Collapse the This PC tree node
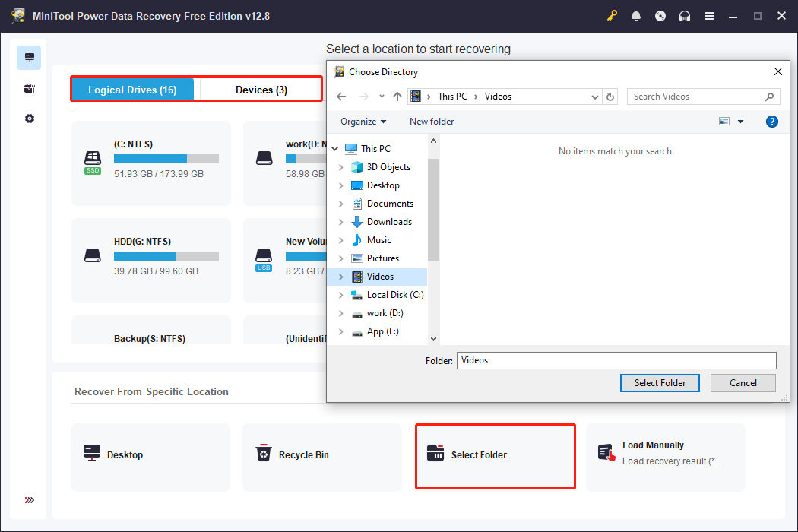 [334, 148]
